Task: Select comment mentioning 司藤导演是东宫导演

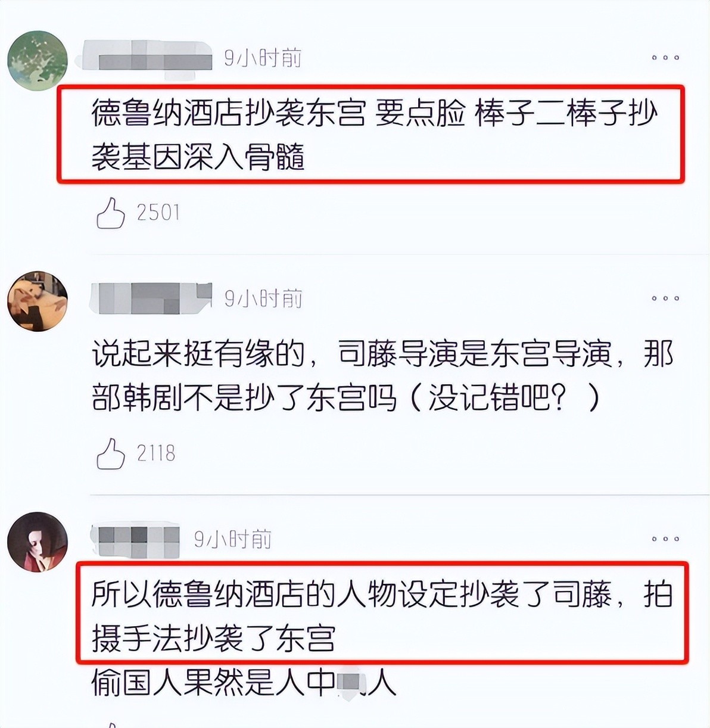Action: pyautogui.click(x=383, y=376)
